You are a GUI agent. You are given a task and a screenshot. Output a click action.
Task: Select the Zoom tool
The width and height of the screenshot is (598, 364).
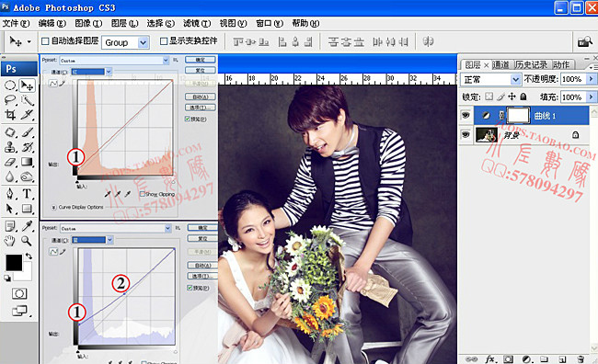27,241
